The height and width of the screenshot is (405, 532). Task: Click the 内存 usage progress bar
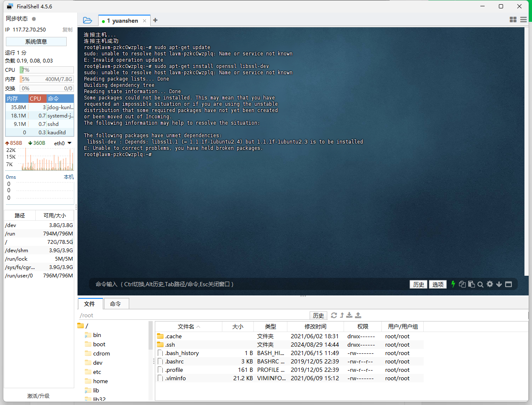tap(47, 79)
